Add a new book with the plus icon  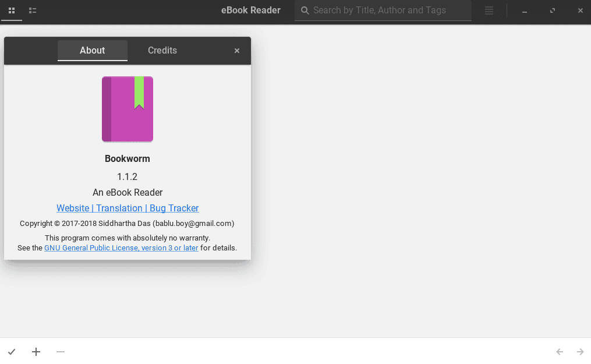[36, 352]
